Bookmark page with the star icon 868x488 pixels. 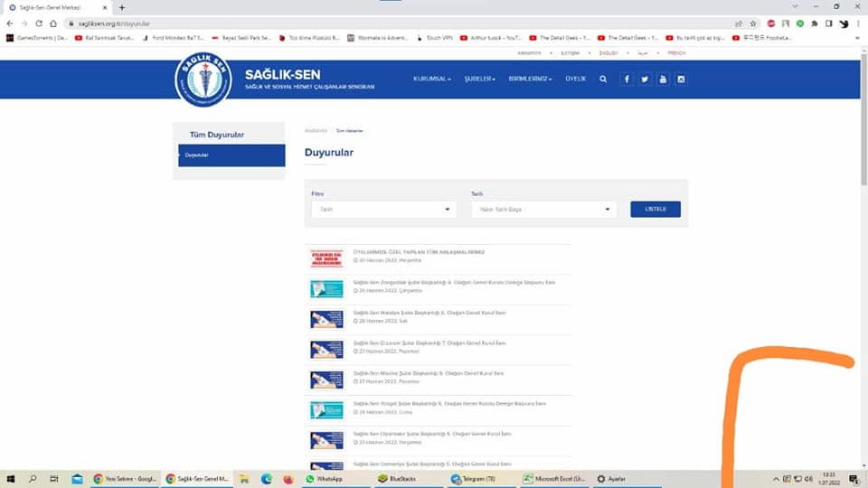752,23
